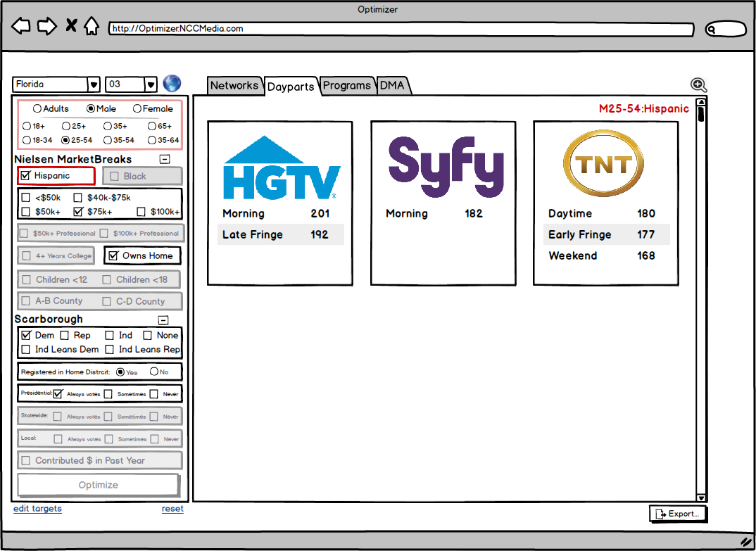Uncheck the Hispanic market break
756x551 pixels.
point(26,175)
